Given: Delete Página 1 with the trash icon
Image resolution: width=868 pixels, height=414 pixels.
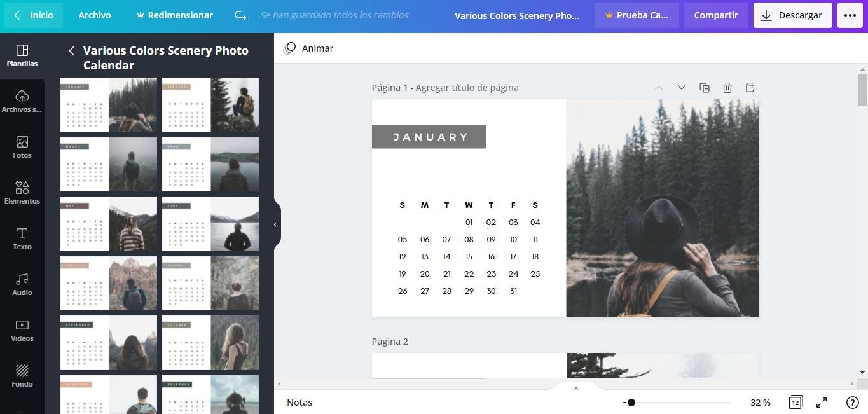Looking at the screenshot, I should point(727,87).
